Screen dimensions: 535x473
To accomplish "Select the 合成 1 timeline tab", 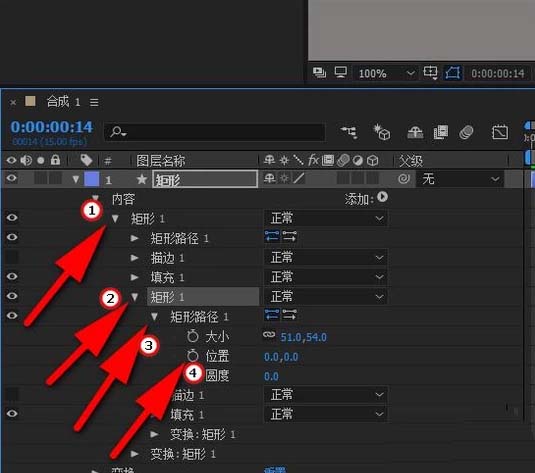I will [63, 101].
